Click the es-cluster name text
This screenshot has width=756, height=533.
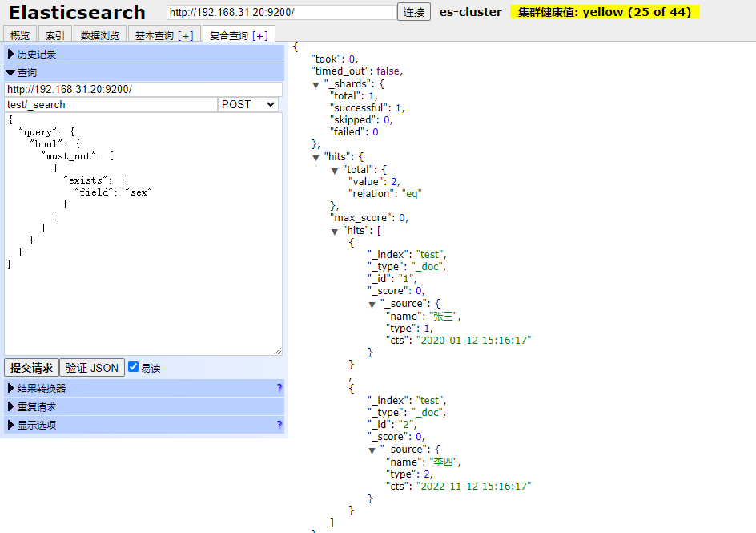pos(471,12)
